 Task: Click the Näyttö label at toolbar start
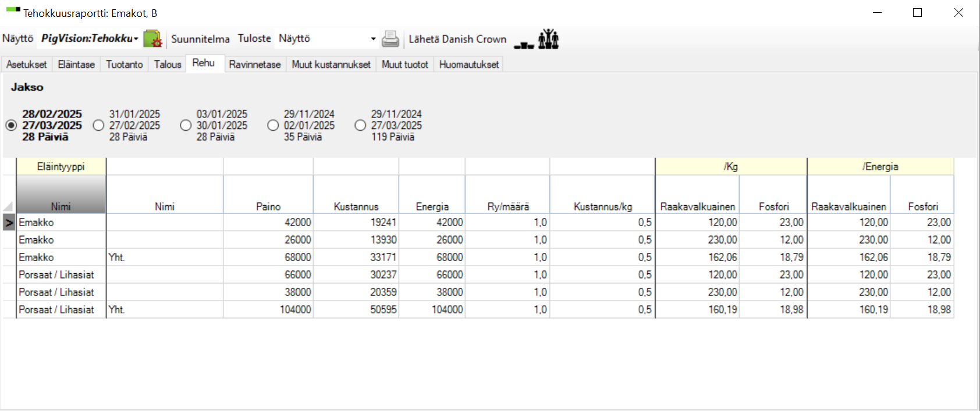(x=18, y=38)
